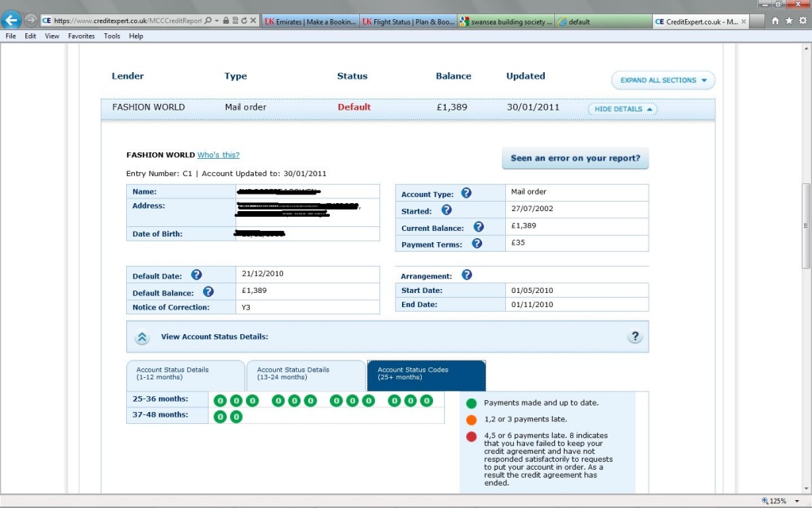Click help icon next to Account Type
The height and width of the screenshot is (508, 812).
click(466, 193)
